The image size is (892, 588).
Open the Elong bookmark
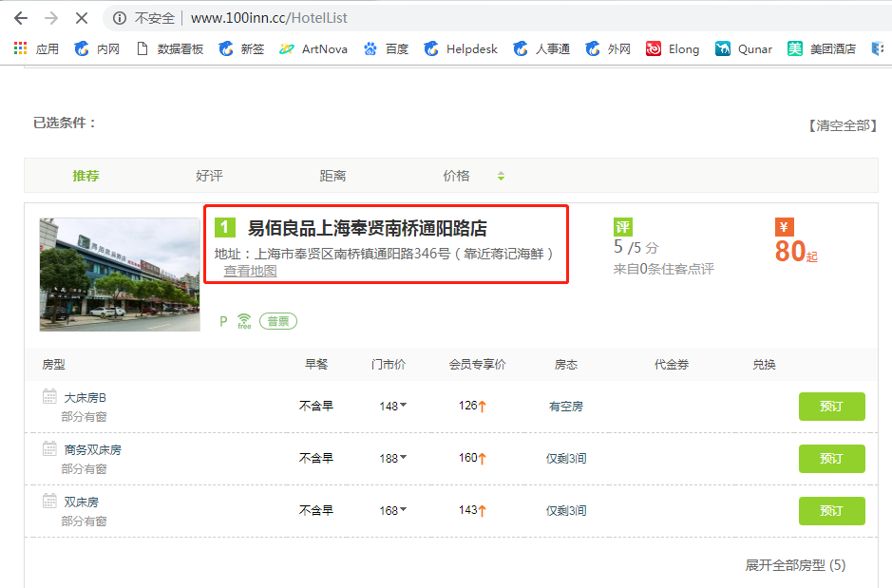[x=673, y=48]
